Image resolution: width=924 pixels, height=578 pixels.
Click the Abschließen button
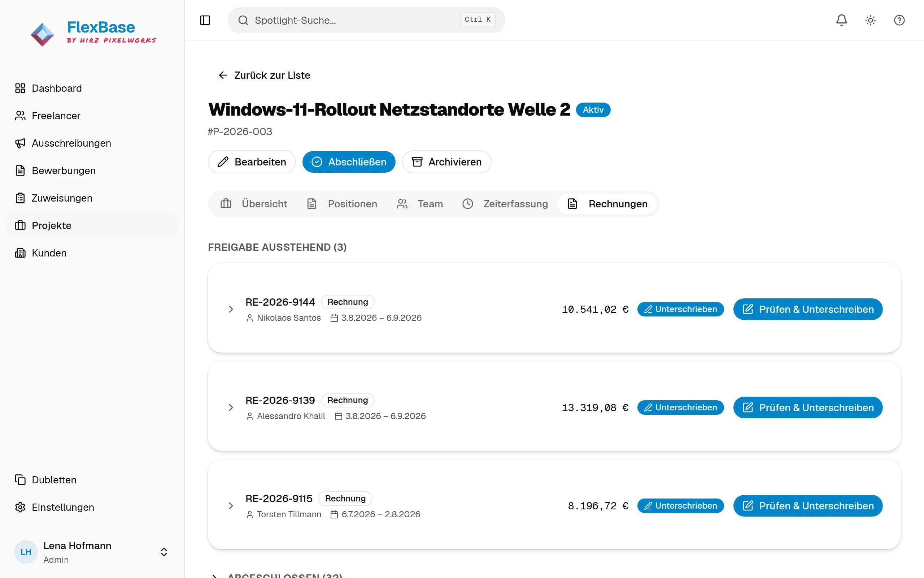pos(349,162)
